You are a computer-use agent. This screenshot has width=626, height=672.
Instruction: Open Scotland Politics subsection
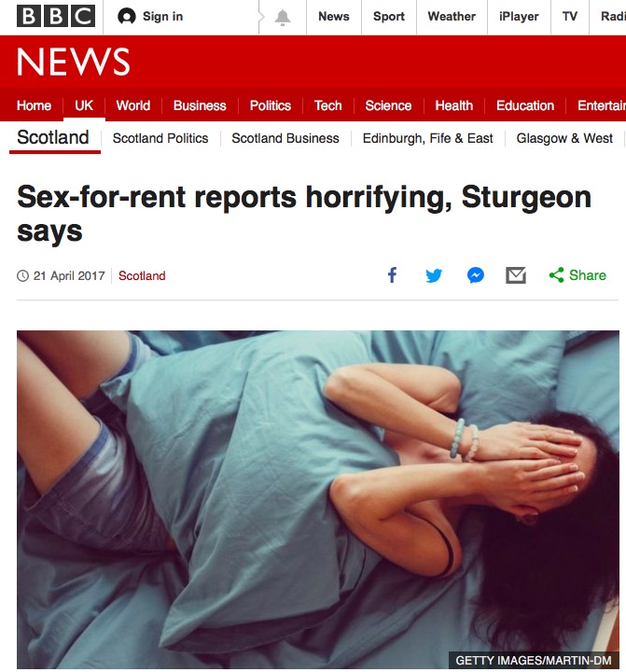(x=160, y=138)
